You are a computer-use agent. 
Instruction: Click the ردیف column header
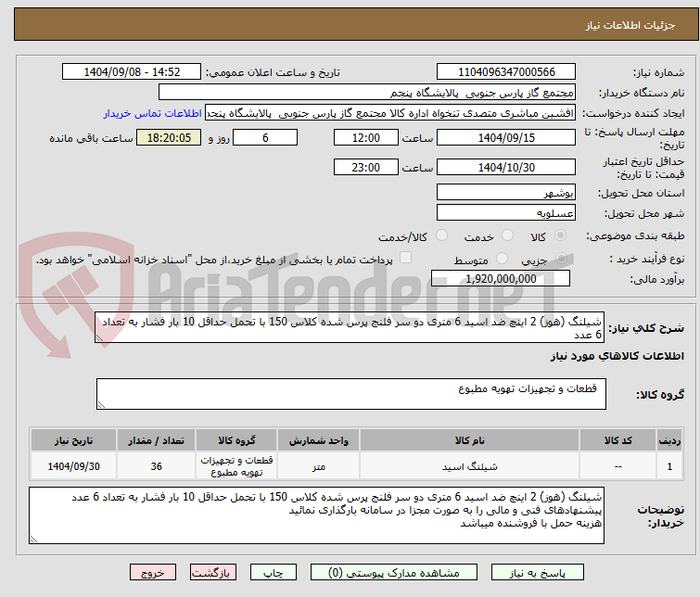coord(669,440)
